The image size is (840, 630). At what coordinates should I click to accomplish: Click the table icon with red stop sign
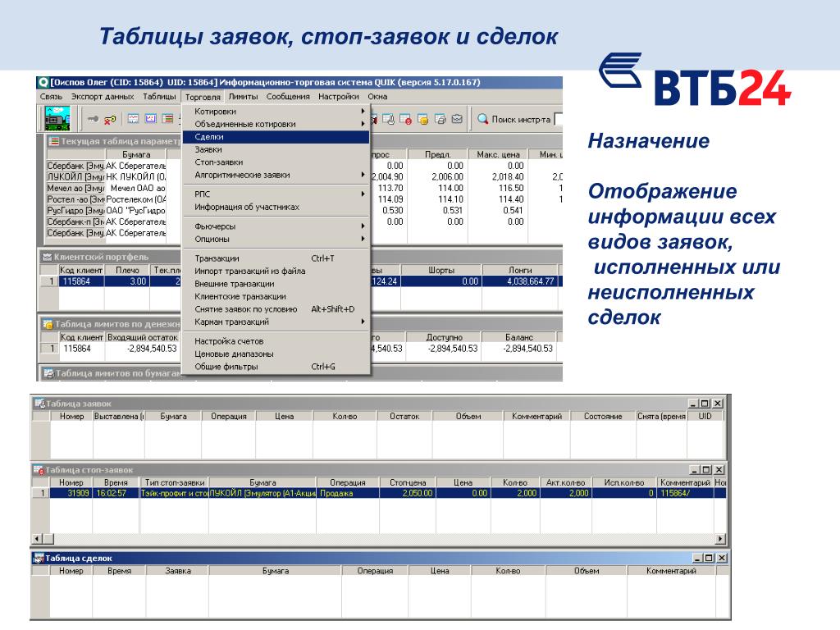(405, 119)
